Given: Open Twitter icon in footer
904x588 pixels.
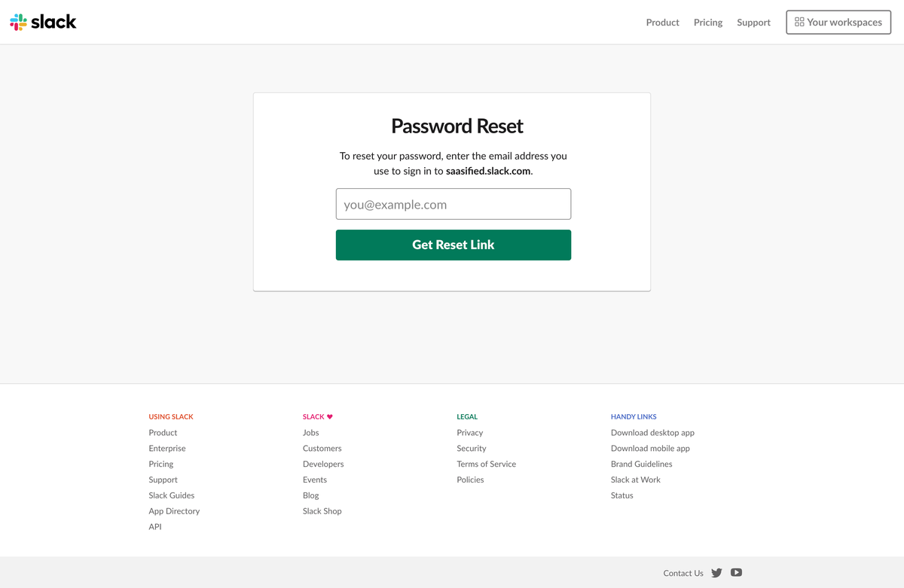Looking at the screenshot, I should tap(716, 573).
